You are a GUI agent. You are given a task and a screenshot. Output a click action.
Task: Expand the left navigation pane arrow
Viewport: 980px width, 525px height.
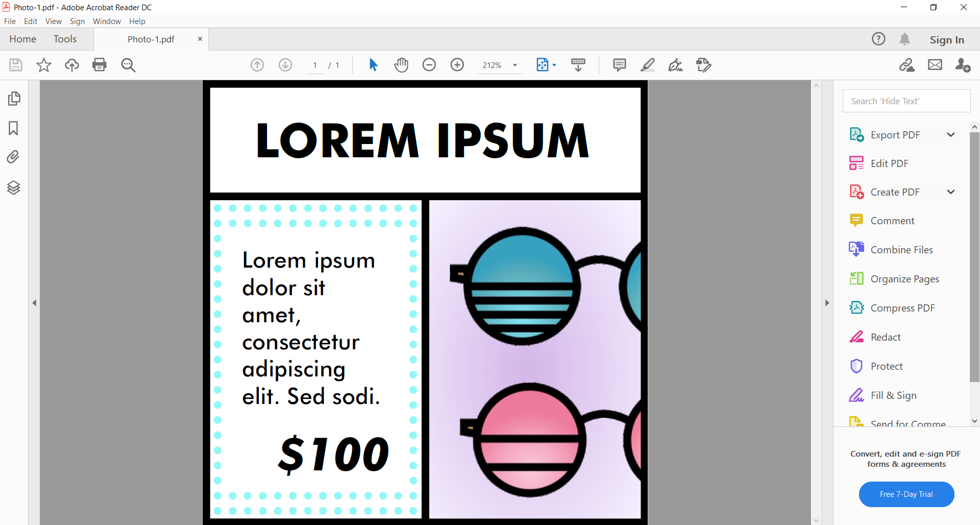34,303
